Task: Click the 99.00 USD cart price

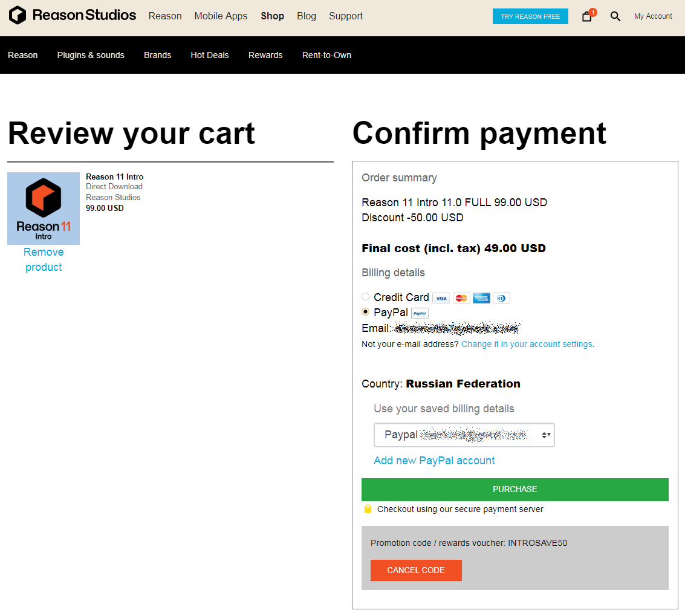Action: [x=105, y=208]
